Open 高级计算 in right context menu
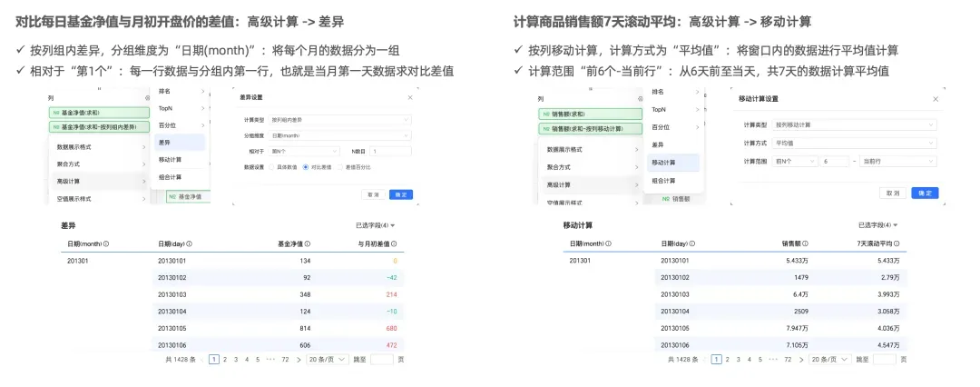980x387 pixels. tap(591, 184)
